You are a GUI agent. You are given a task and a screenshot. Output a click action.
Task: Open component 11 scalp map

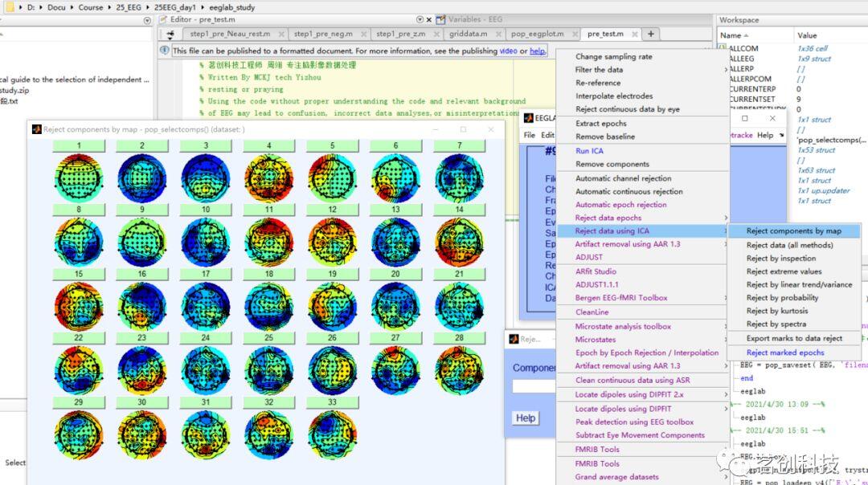269,243
